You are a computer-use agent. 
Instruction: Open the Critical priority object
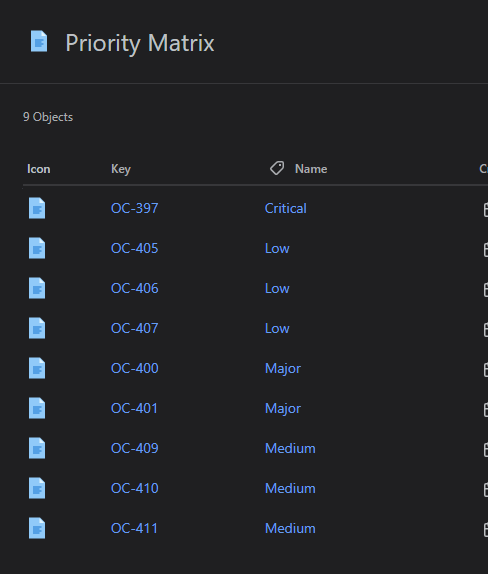pos(286,208)
